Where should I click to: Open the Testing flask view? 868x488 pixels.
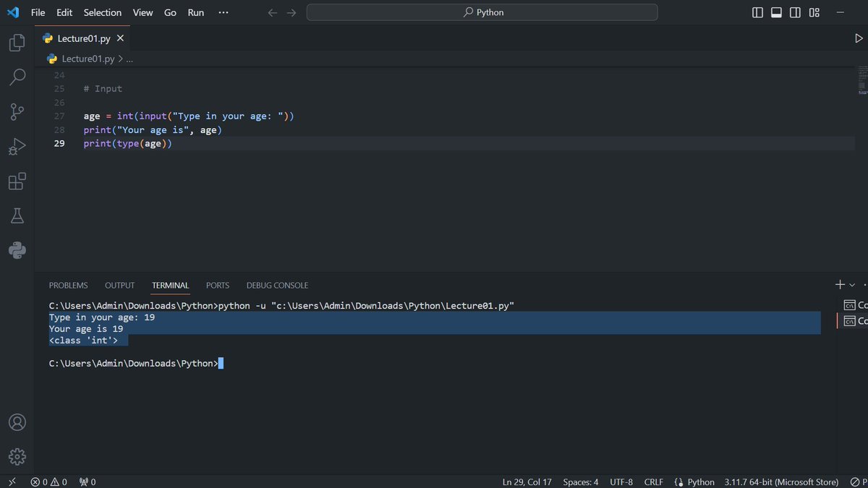click(17, 215)
